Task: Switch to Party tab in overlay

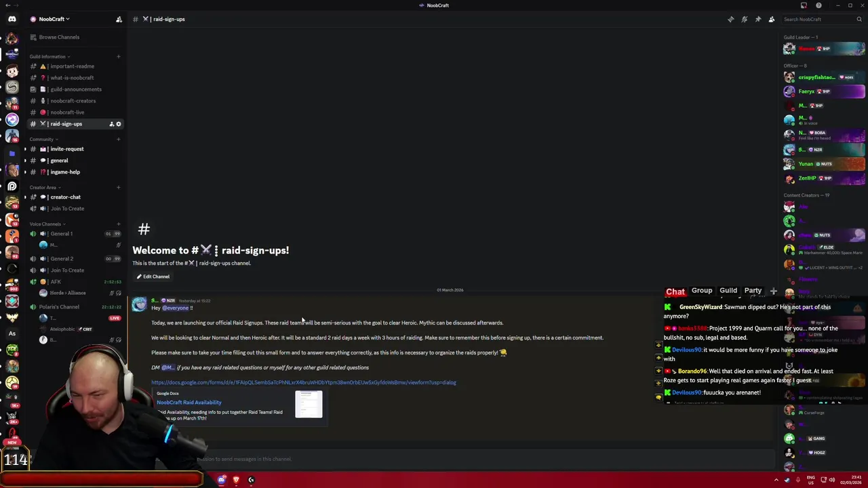Action: point(753,291)
